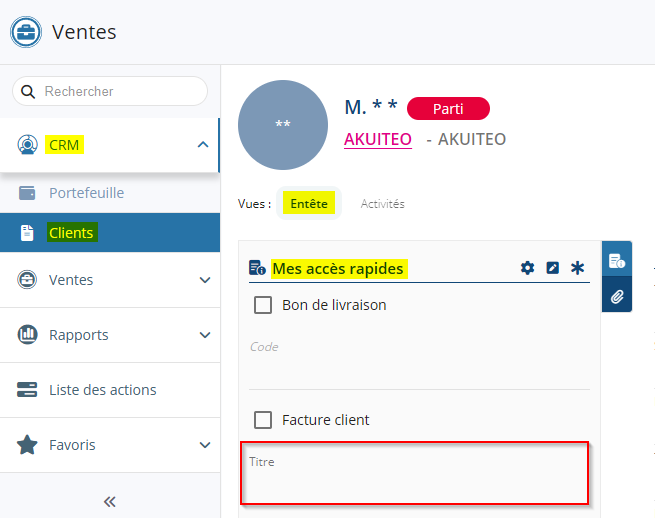Tick the Facture client checkbox
Screen dimensions: 655x518
pyautogui.click(x=263, y=420)
